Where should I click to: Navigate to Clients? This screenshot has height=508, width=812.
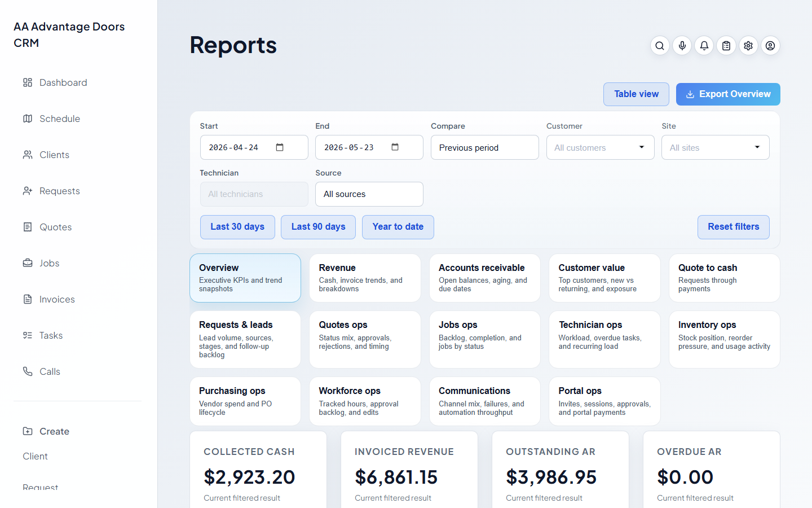(x=54, y=155)
